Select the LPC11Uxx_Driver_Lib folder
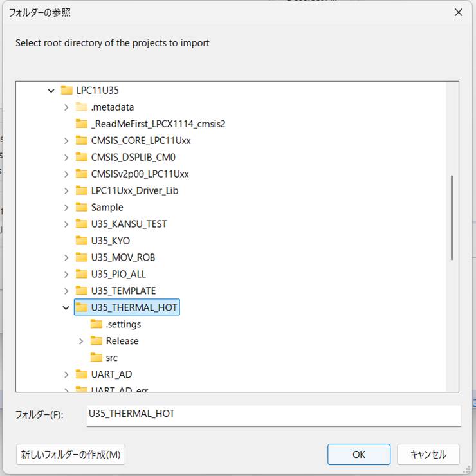This screenshot has height=476, width=476. (134, 191)
